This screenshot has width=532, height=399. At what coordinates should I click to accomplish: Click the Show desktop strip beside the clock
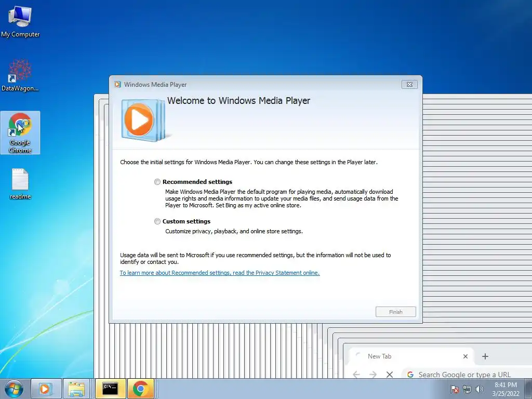(x=528, y=389)
